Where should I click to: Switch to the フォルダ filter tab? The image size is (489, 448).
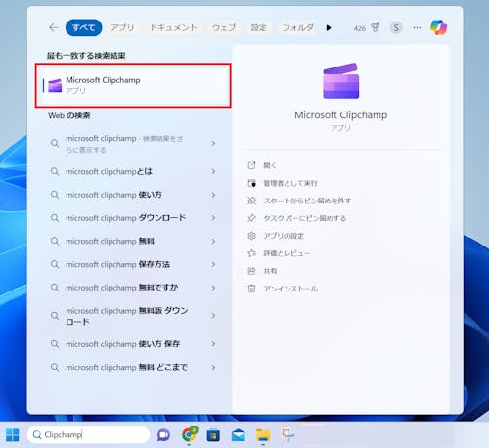coord(298,27)
